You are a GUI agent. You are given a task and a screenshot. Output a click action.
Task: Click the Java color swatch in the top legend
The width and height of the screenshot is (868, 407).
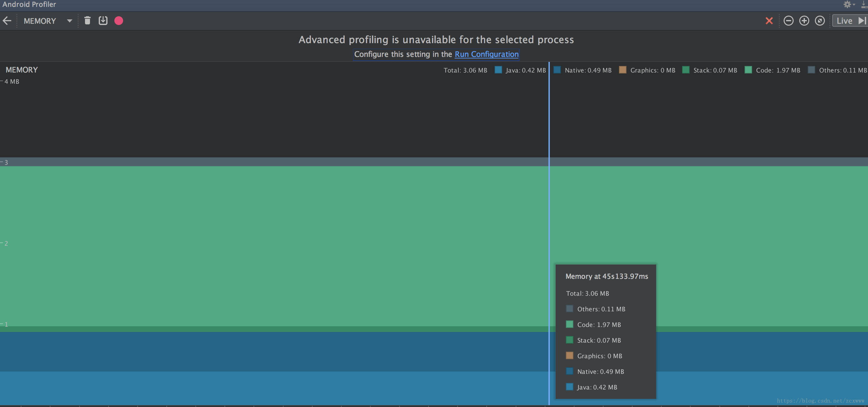498,70
